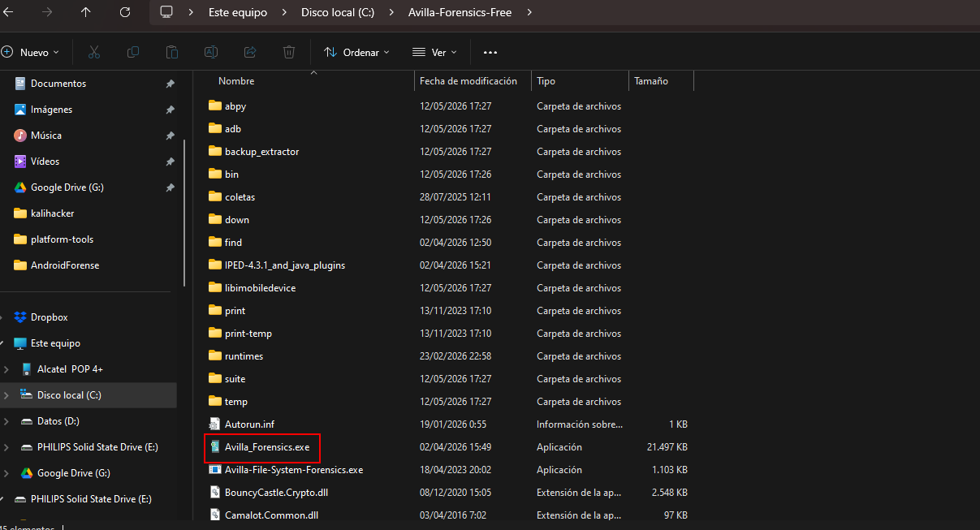Sort by Fecha de modificación column
The height and width of the screenshot is (530, 980).
click(468, 81)
